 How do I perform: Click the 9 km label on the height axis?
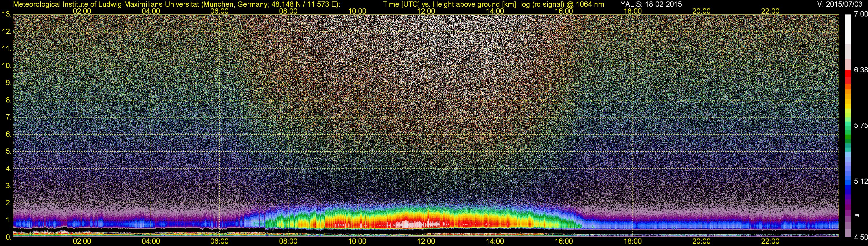coord(8,83)
